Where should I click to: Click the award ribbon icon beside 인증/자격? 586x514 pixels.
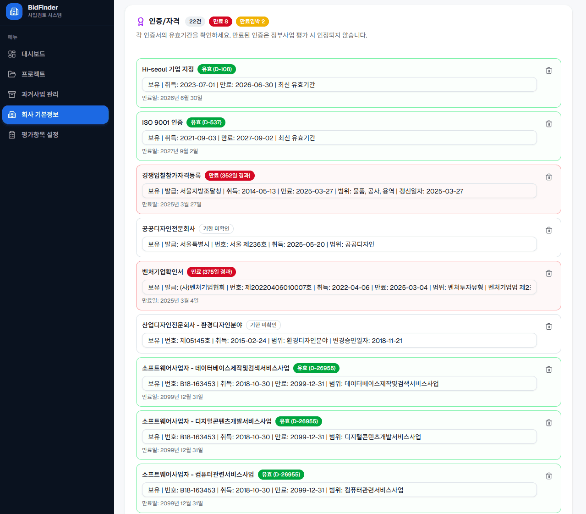[x=141, y=22]
